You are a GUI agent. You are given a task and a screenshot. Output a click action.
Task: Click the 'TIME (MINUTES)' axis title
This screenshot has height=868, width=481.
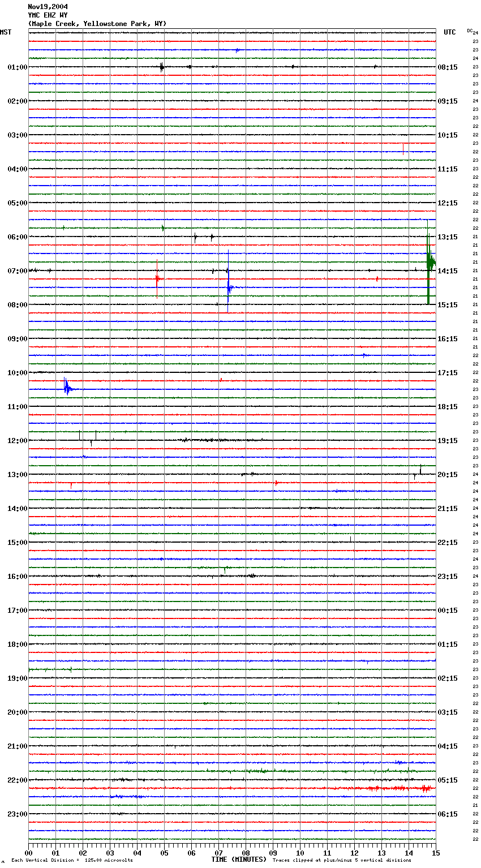[x=239, y=860]
